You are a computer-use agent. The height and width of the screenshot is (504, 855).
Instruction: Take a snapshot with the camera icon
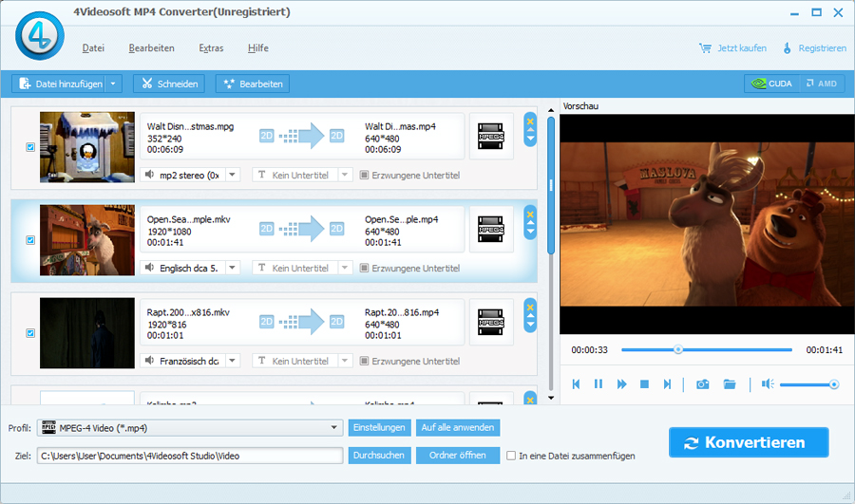(702, 384)
